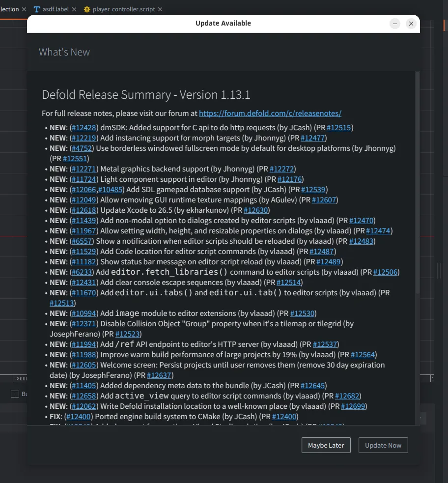This screenshot has width=448, height=483.
Task: Open PR link #12682 for active_view
Action: (x=347, y=396)
